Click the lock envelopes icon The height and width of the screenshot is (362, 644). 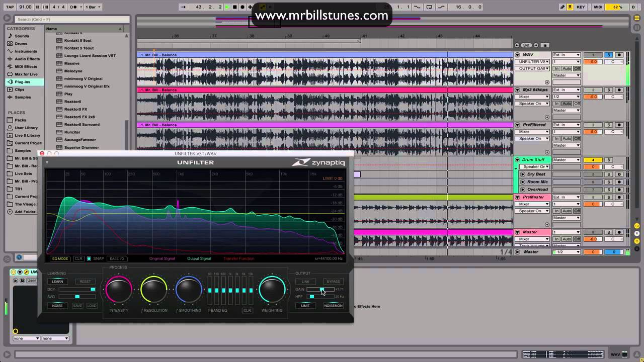[544, 45]
